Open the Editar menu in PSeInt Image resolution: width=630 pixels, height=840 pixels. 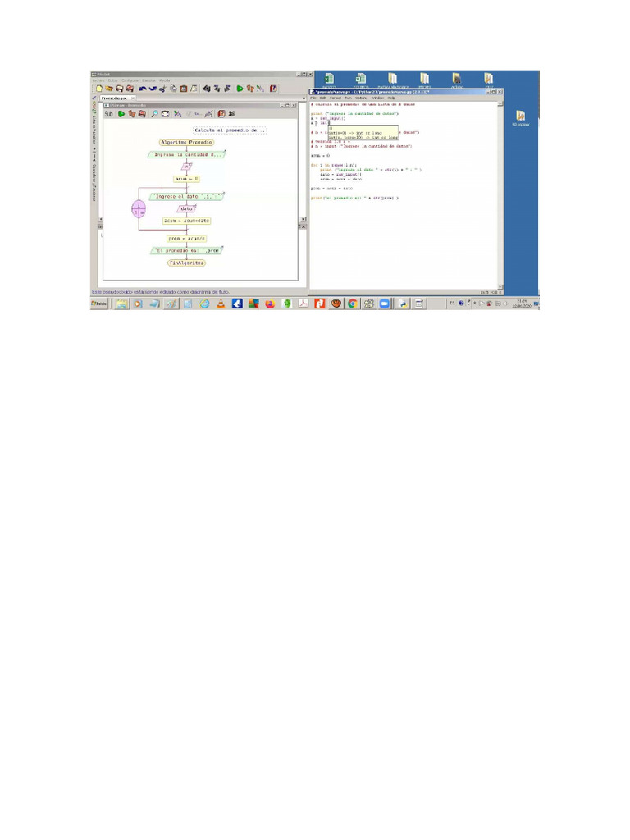click(x=113, y=80)
